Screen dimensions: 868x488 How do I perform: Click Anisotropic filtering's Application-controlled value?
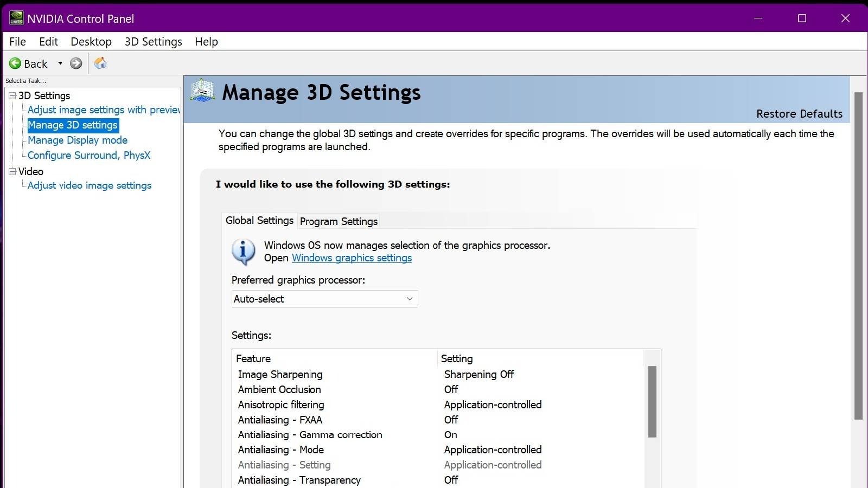click(493, 405)
